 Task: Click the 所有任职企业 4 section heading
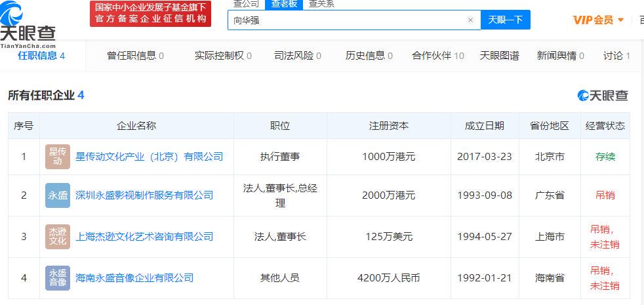(46, 95)
